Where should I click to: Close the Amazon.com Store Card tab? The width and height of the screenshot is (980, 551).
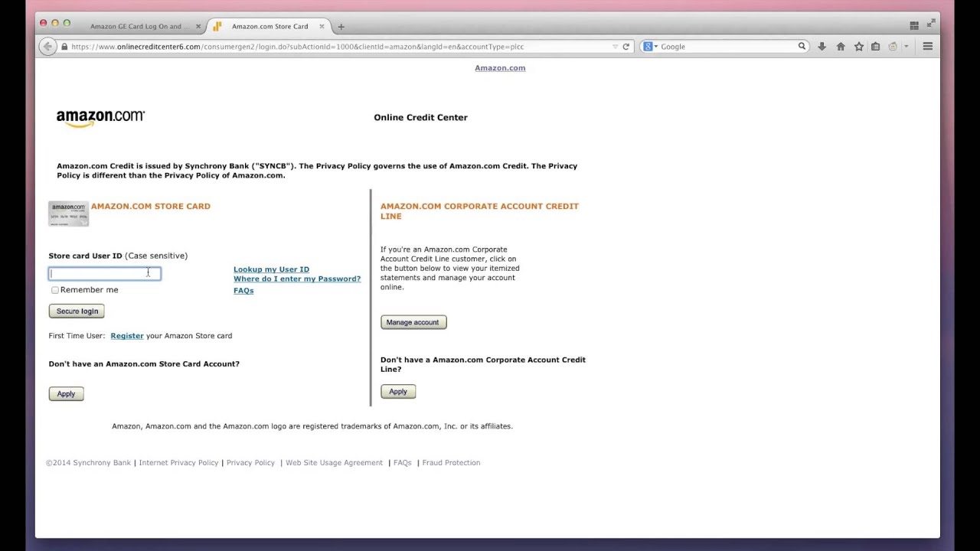pos(322,26)
